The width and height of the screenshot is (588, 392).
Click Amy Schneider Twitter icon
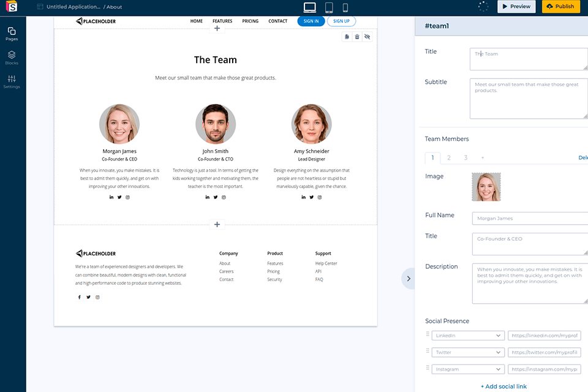click(312, 197)
